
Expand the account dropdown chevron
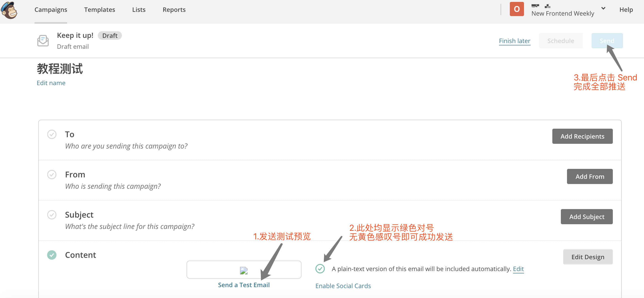[603, 9]
